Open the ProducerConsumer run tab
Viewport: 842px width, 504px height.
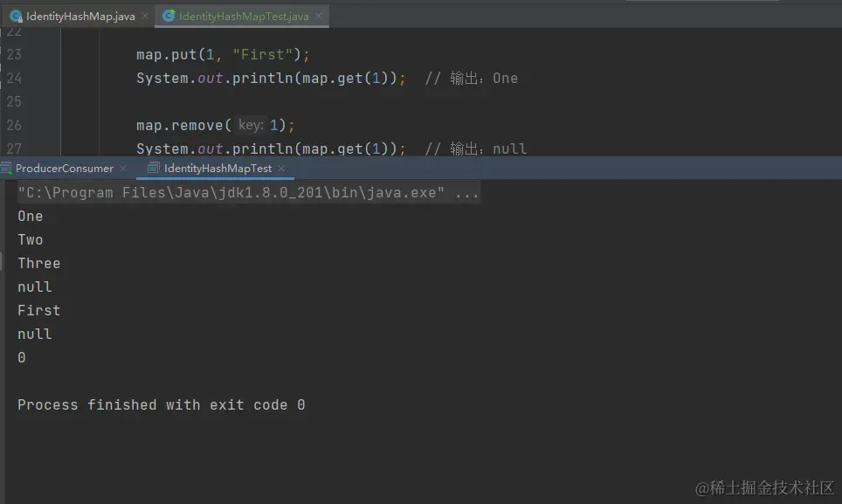tap(65, 169)
